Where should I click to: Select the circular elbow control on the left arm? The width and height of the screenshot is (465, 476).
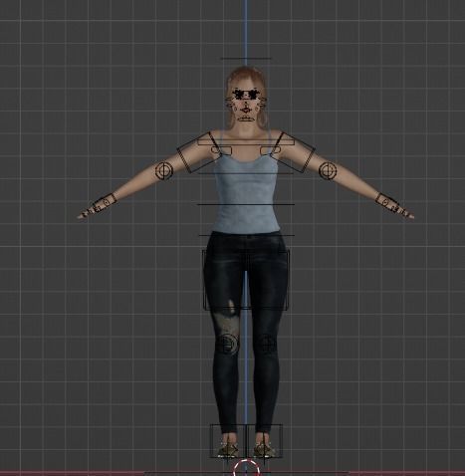pos(164,170)
